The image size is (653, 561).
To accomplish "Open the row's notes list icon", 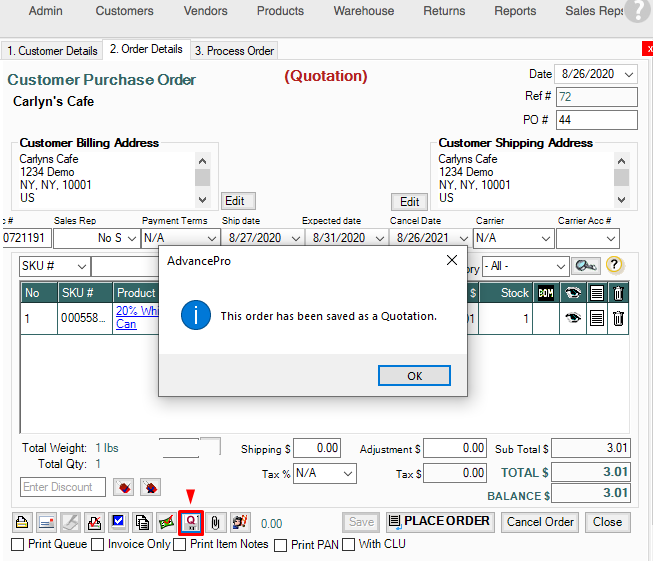I will coord(595,319).
